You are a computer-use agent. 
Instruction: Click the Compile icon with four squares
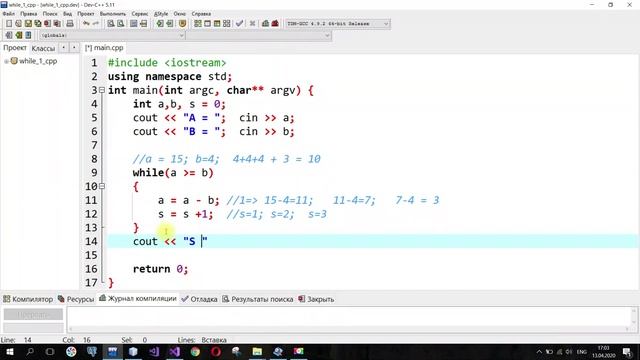click(198, 24)
